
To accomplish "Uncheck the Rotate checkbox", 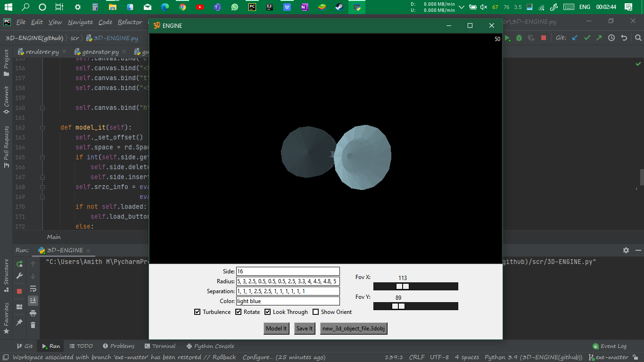I will pyautogui.click(x=239, y=312).
